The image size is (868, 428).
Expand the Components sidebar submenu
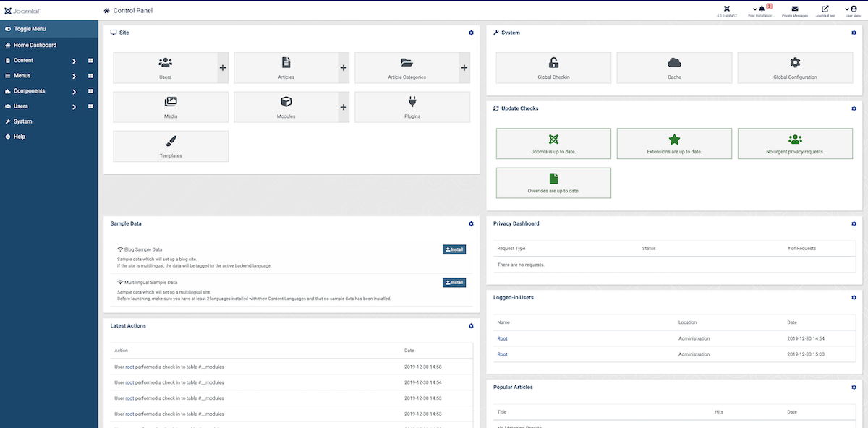click(x=74, y=91)
